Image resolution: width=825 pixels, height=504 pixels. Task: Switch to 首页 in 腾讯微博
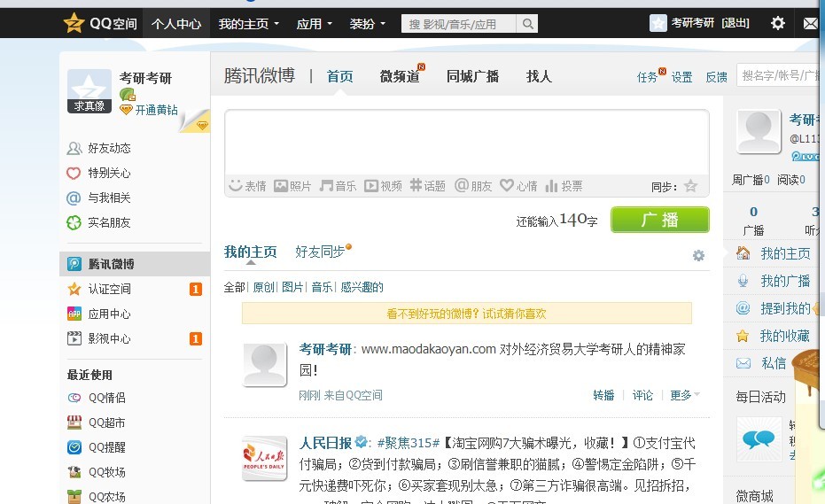(340, 77)
